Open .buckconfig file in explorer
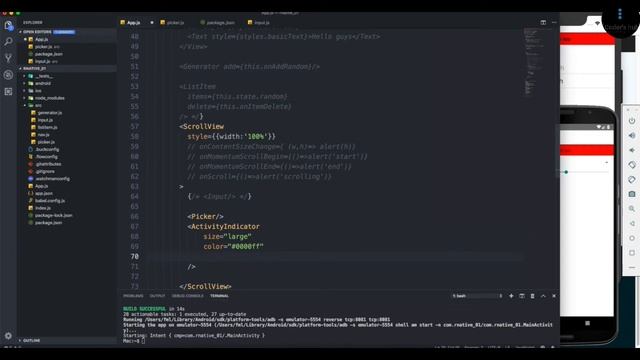The width and height of the screenshot is (640, 360). [47, 149]
